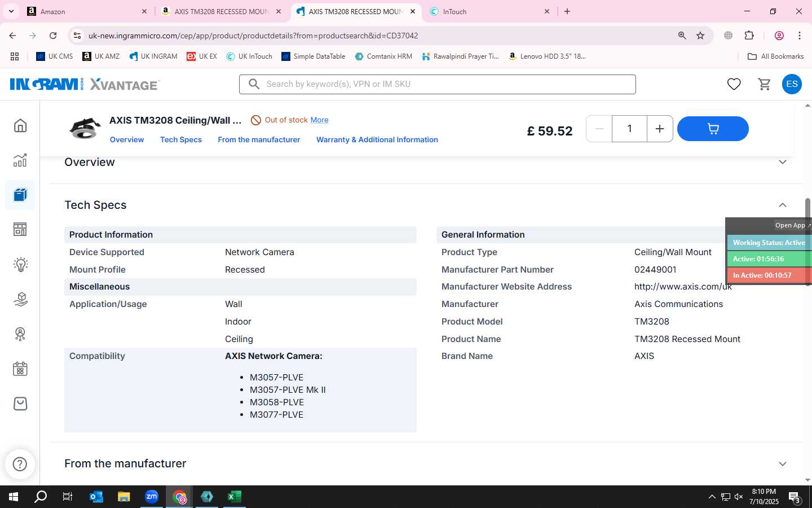Go to the Overview section link
Screen dimensions: 812x508
127,139
